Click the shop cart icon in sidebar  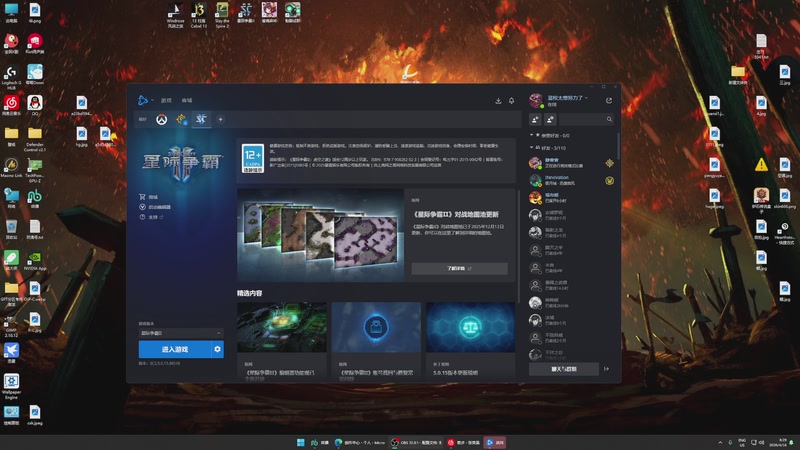[x=142, y=196]
